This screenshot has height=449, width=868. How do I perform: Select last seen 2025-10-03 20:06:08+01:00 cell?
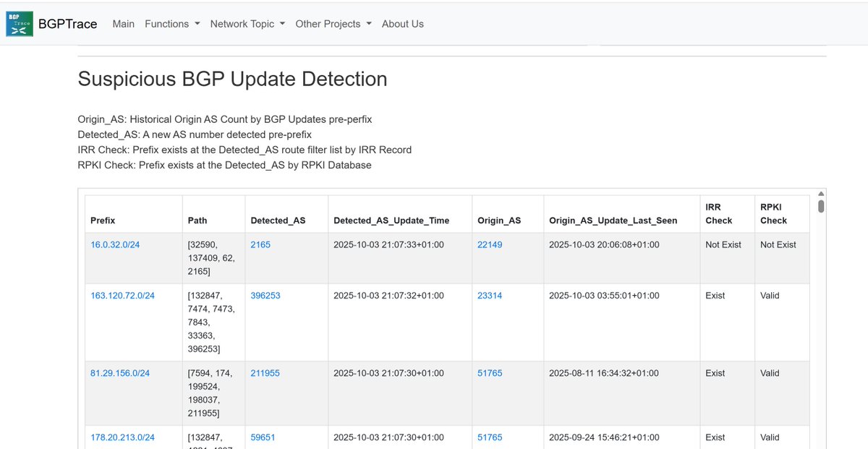pos(622,258)
